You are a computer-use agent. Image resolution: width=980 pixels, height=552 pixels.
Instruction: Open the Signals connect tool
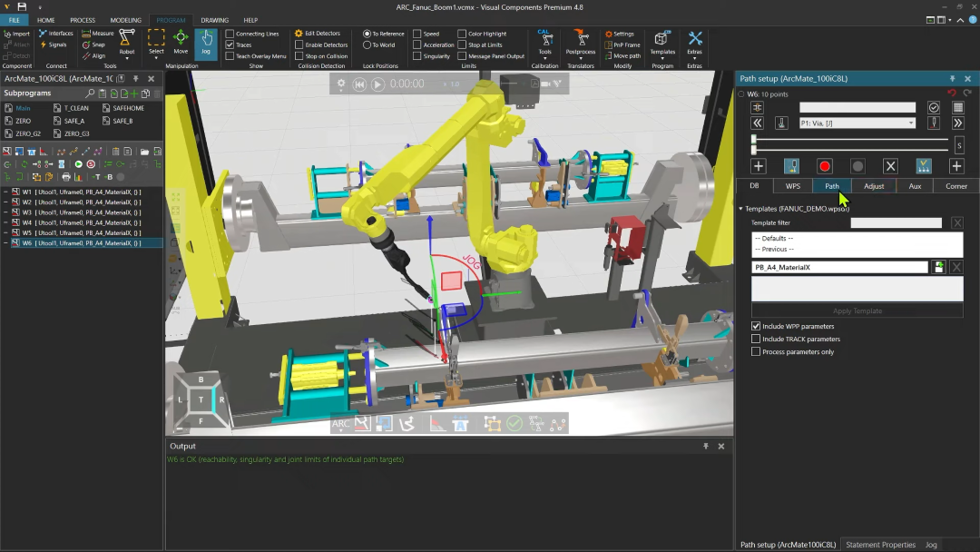point(54,45)
